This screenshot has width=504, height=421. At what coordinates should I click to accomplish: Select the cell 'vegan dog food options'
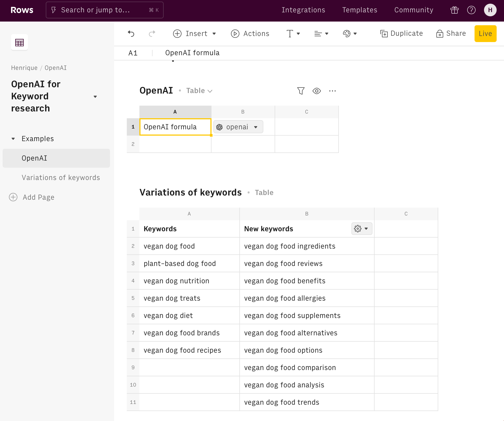pyautogui.click(x=307, y=350)
